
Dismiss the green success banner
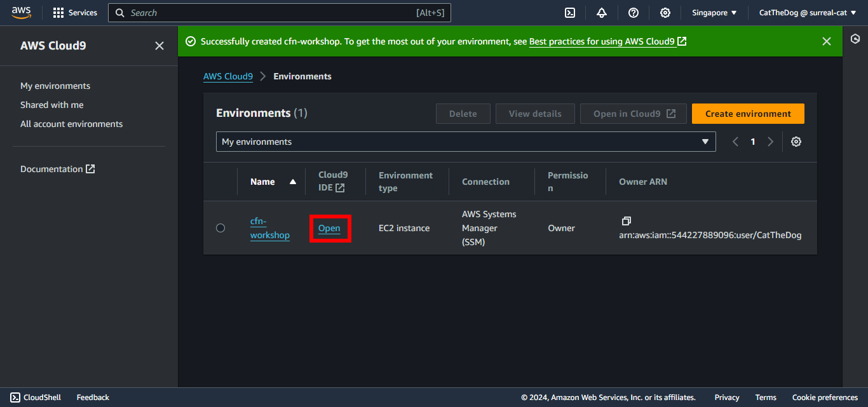tap(826, 41)
